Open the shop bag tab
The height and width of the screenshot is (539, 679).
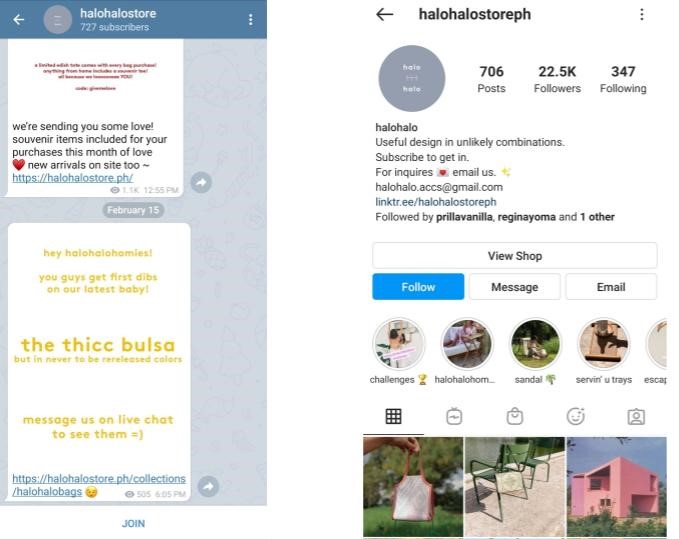click(515, 416)
